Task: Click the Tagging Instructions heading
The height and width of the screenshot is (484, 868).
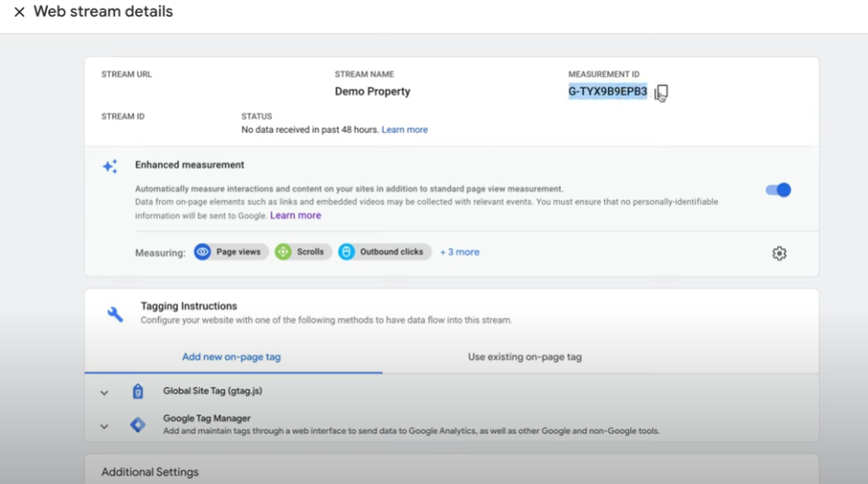Action: 189,305
